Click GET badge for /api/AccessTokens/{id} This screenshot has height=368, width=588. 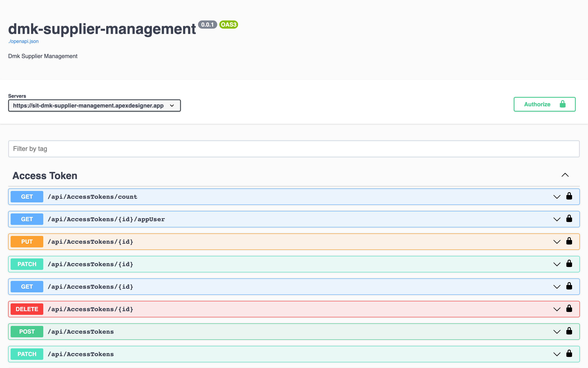pyautogui.click(x=27, y=286)
